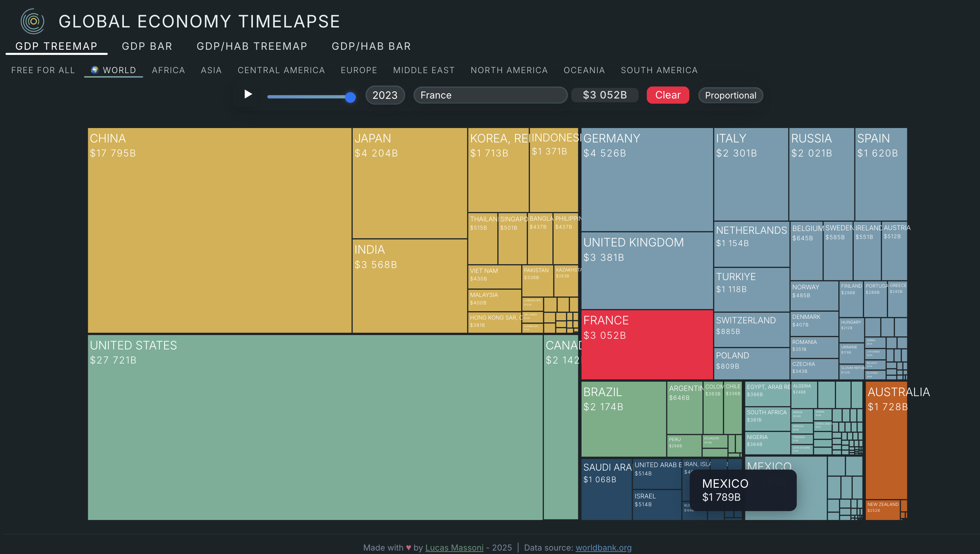Select the China treemap block
The height and width of the screenshot is (554, 980).
click(220, 230)
